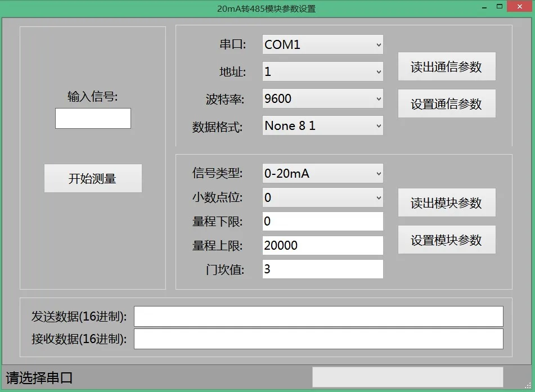The height and width of the screenshot is (392, 535).
Task: Click the 设置模块参数 button
Action: pos(447,240)
